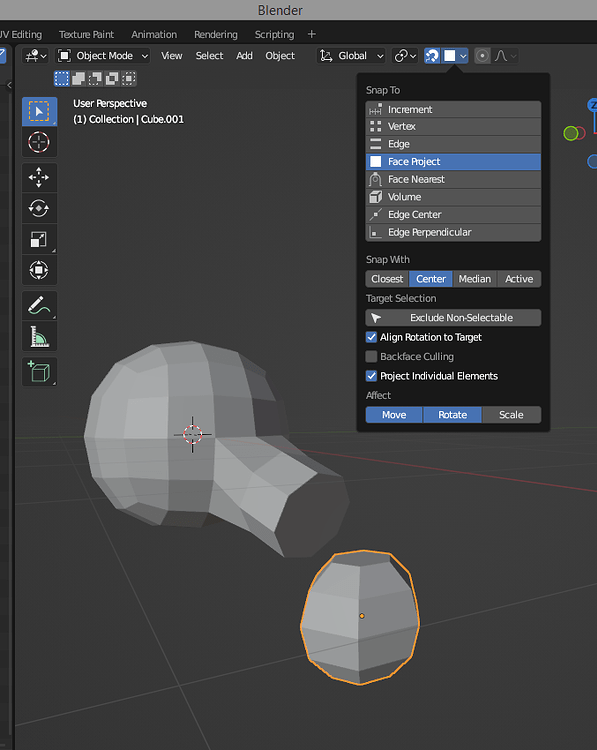
Task: Toggle Scale in Affect options
Action: click(511, 415)
